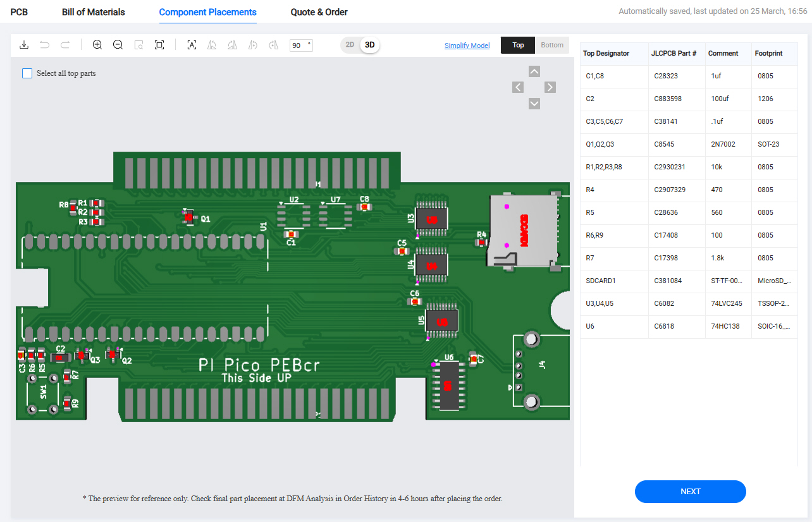This screenshot has width=812, height=522.
Task: Pan the view right with the right chevron
Action: (x=550, y=87)
